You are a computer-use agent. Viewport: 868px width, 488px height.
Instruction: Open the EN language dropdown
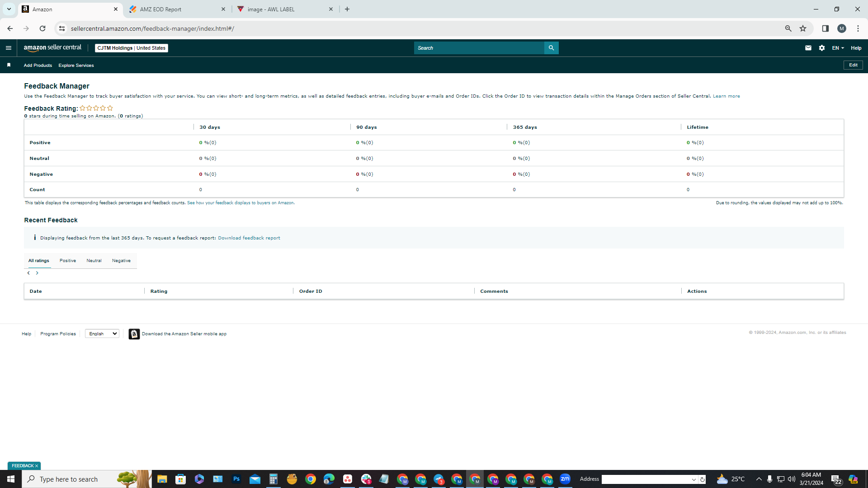click(x=838, y=48)
